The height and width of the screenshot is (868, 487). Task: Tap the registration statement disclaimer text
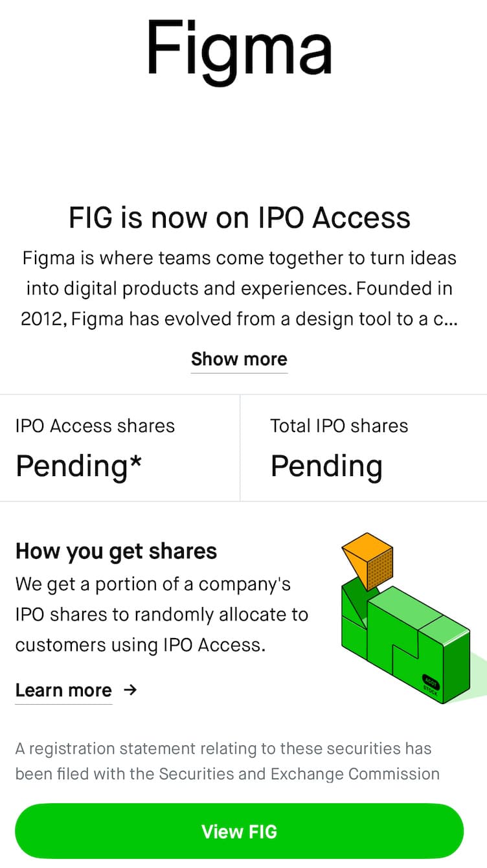pos(228,761)
